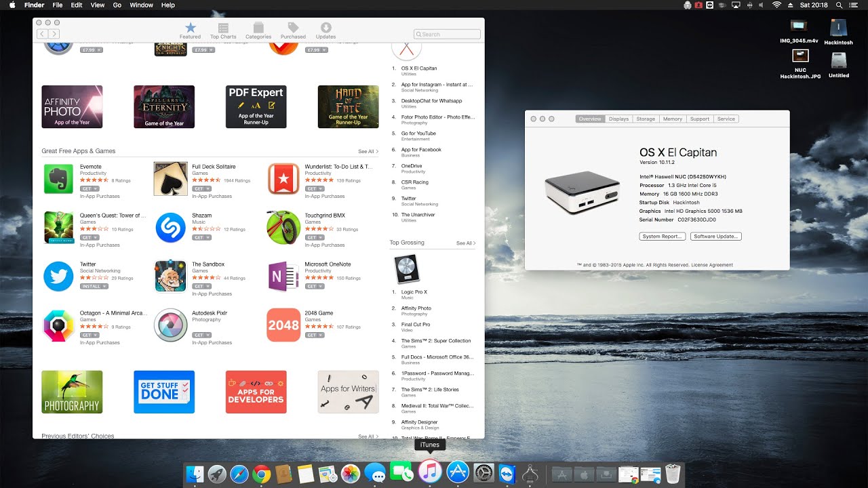Open the Twitter app icon in Great Free Apps
The width and height of the screenshot is (868, 488).
[x=58, y=277]
